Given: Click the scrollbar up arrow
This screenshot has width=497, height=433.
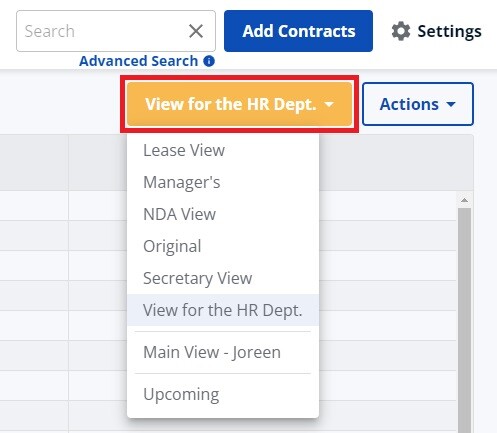Looking at the screenshot, I should pyautogui.click(x=464, y=200).
